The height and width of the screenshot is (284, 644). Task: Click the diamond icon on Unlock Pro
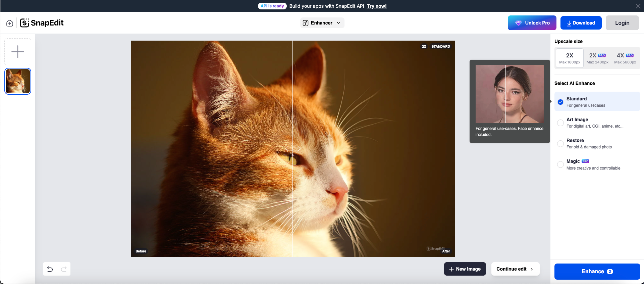coord(519,23)
